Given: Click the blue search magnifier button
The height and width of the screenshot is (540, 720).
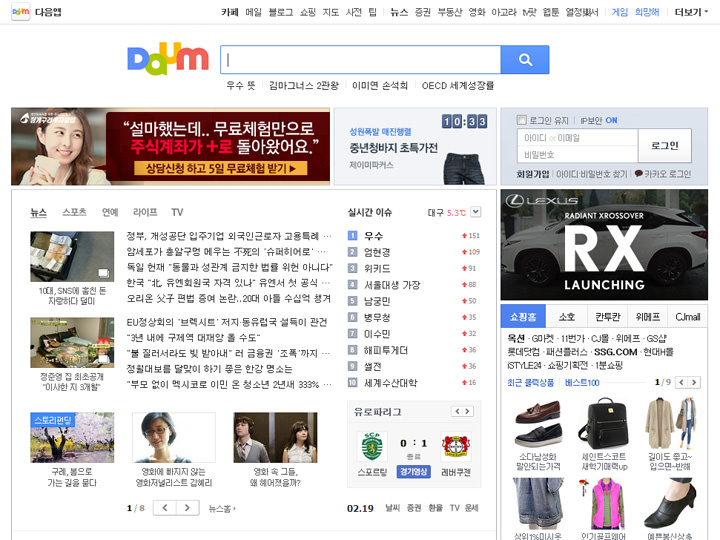Looking at the screenshot, I should pos(525,60).
